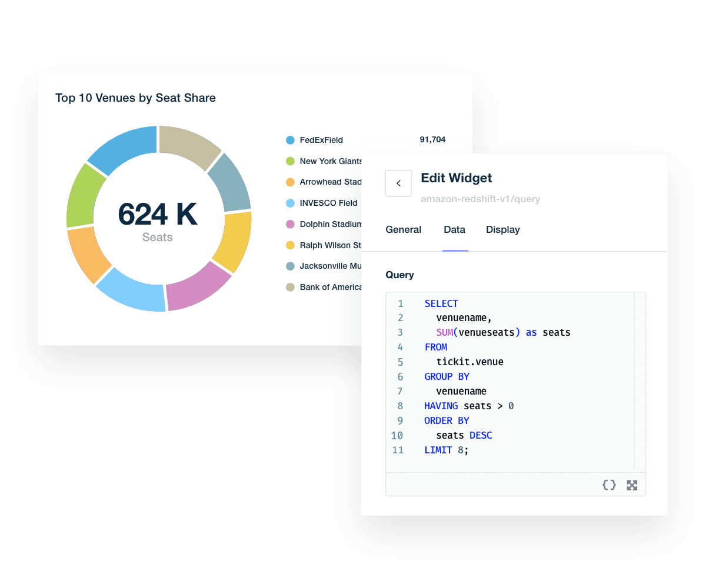This screenshot has width=706, height=588.
Task: Click the back arrow button in Edit Widget
Action: tap(398, 183)
